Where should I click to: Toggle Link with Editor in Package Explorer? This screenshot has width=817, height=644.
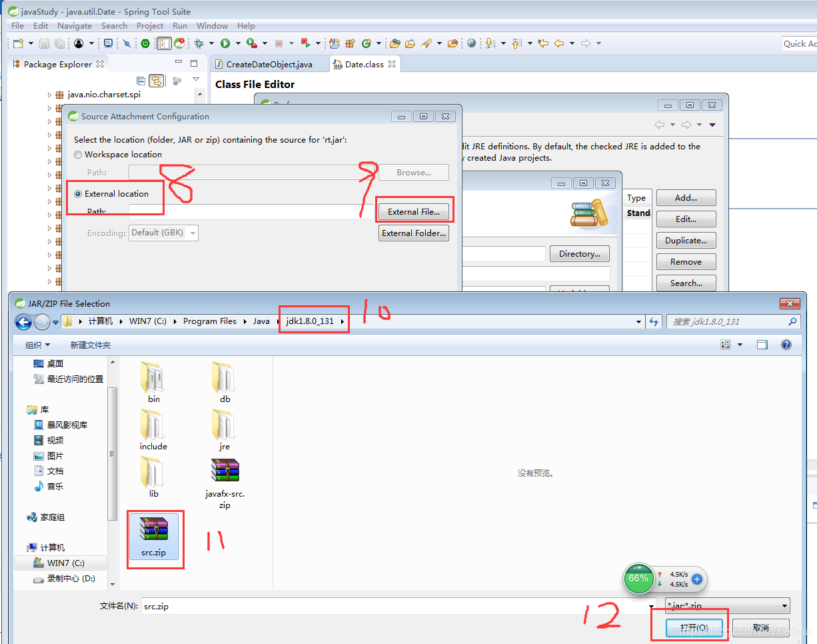click(x=156, y=81)
